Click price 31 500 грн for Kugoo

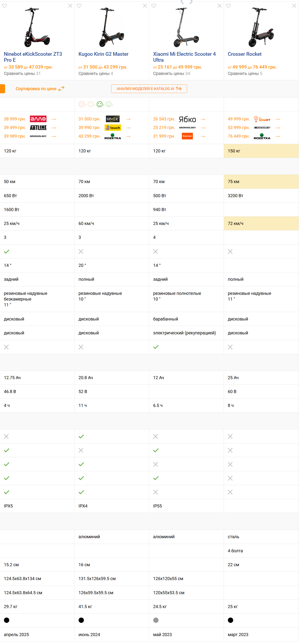tap(89, 119)
